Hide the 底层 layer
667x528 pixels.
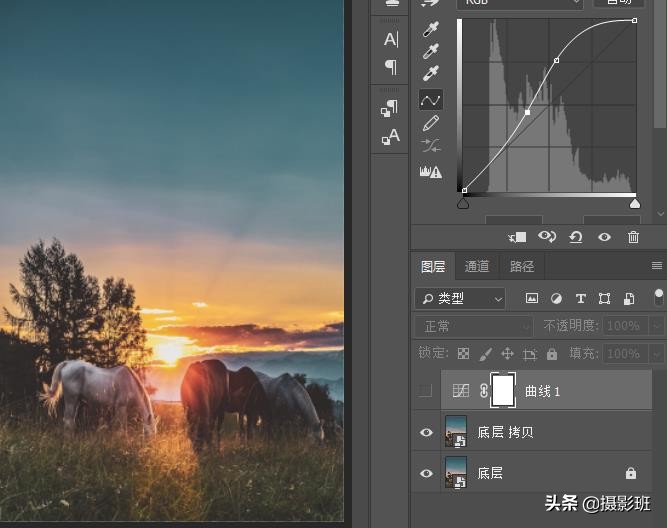point(427,473)
